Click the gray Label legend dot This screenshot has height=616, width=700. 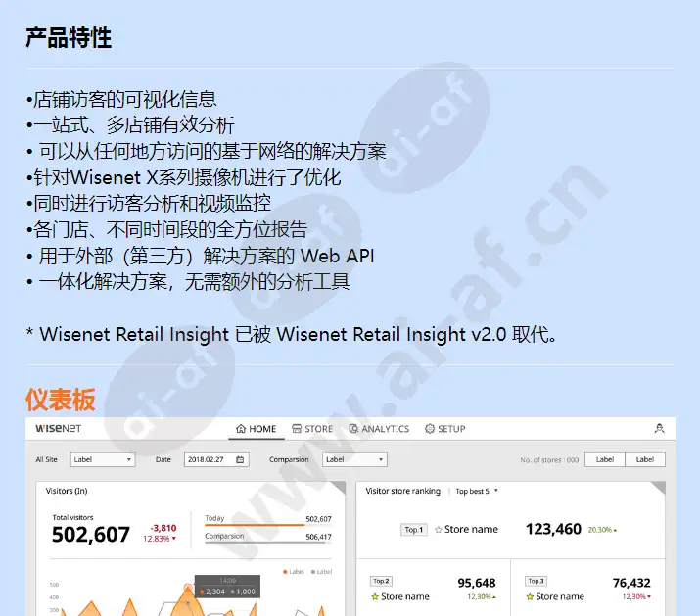[313, 572]
